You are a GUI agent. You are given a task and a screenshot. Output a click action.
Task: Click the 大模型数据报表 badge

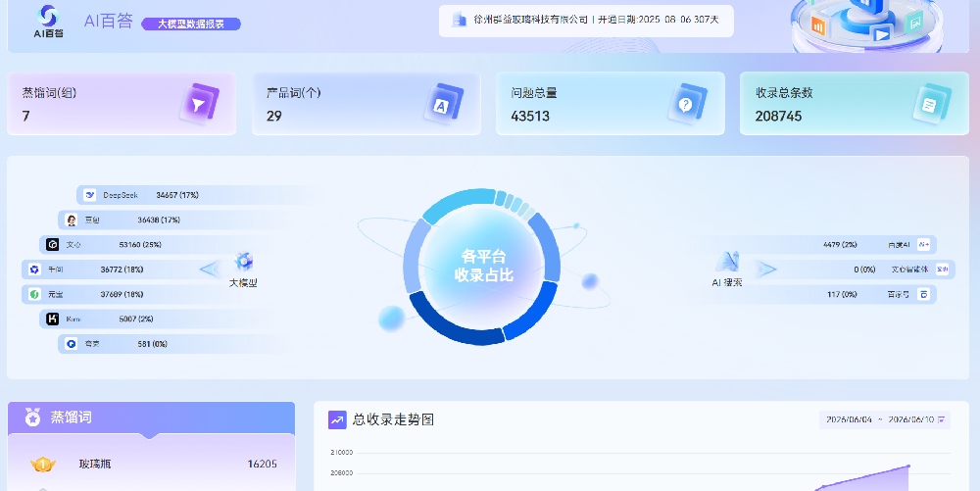[191, 25]
